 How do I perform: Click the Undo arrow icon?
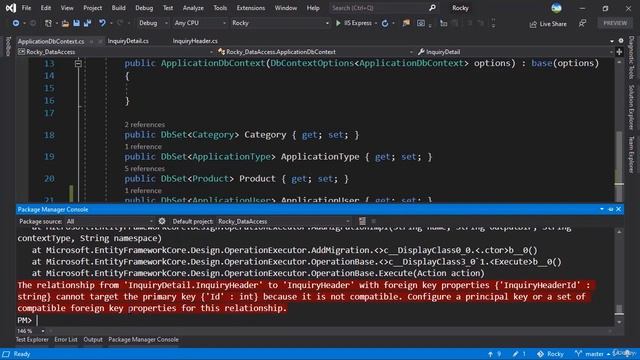click(102, 23)
